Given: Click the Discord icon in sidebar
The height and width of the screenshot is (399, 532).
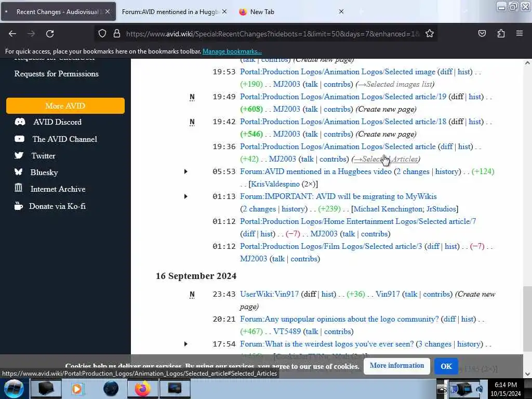Looking at the screenshot, I should (20, 122).
